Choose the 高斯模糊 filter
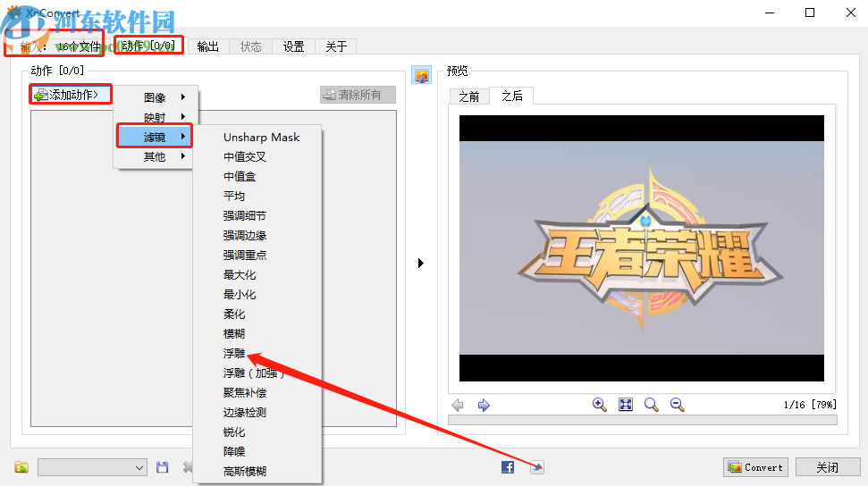 [x=245, y=471]
